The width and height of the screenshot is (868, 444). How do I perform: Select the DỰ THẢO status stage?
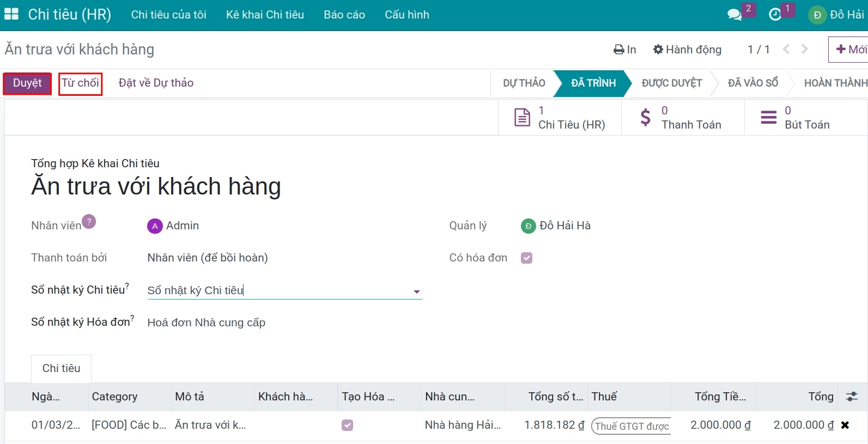click(524, 83)
